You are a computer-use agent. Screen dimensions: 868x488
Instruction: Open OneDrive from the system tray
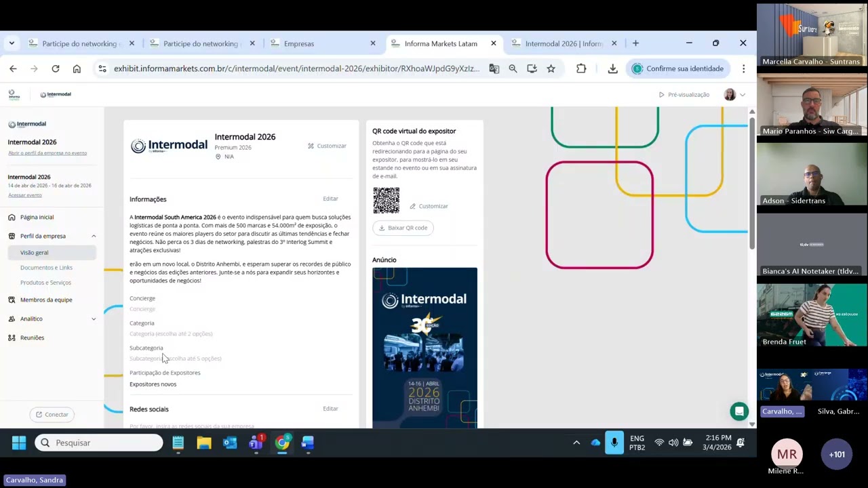click(x=595, y=443)
